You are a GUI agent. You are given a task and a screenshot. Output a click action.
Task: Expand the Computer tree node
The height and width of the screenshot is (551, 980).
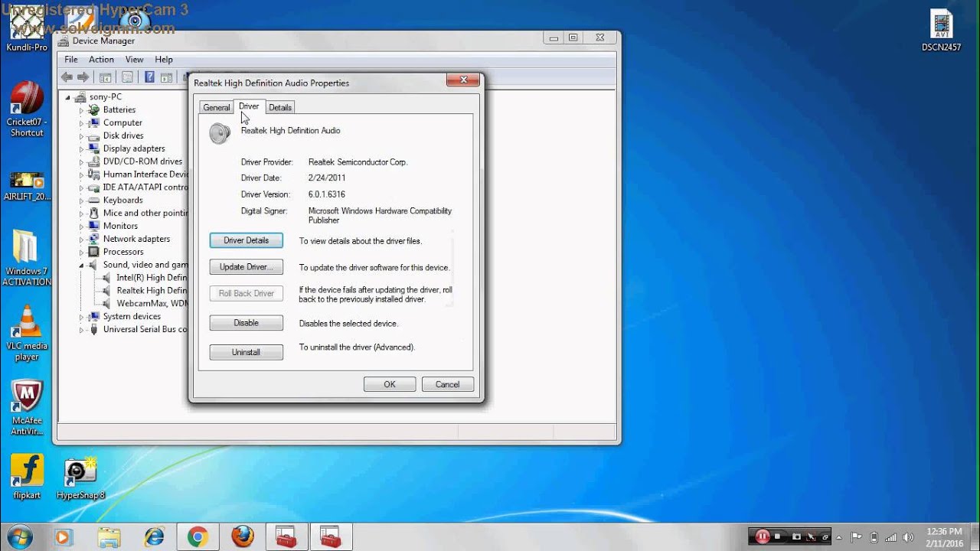81,123
